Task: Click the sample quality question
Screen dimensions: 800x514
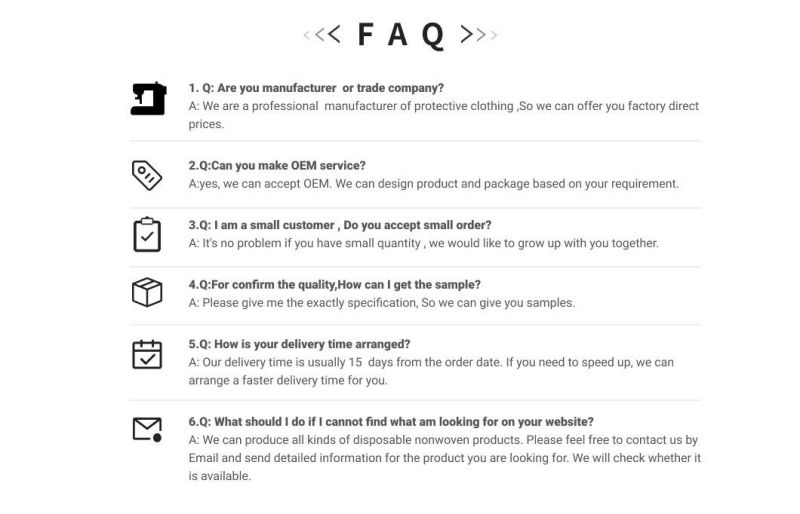Action: (x=335, y=284)
